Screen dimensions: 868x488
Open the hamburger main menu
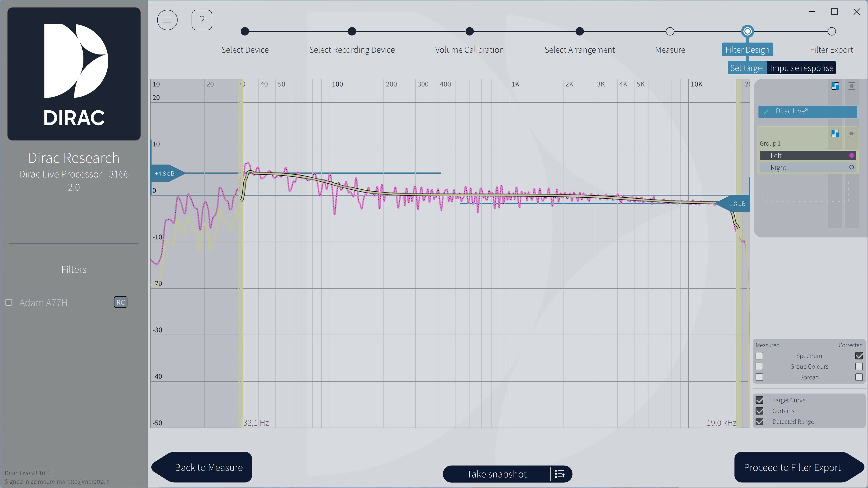point(167,20)
